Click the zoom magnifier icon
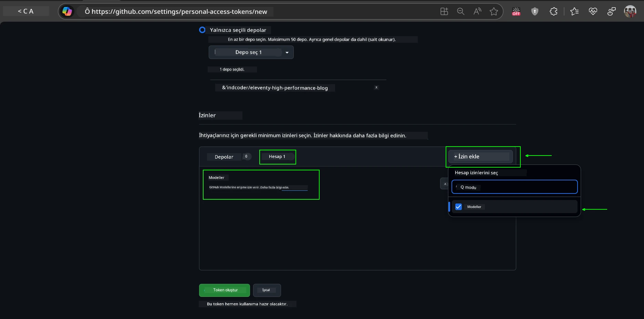 coord(460,11)
